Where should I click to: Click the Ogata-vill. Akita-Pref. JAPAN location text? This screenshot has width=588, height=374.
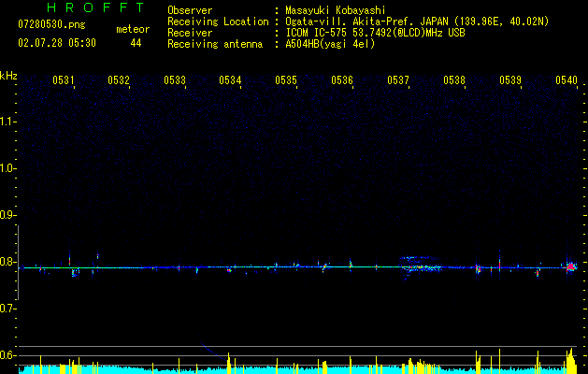(417, 22)
